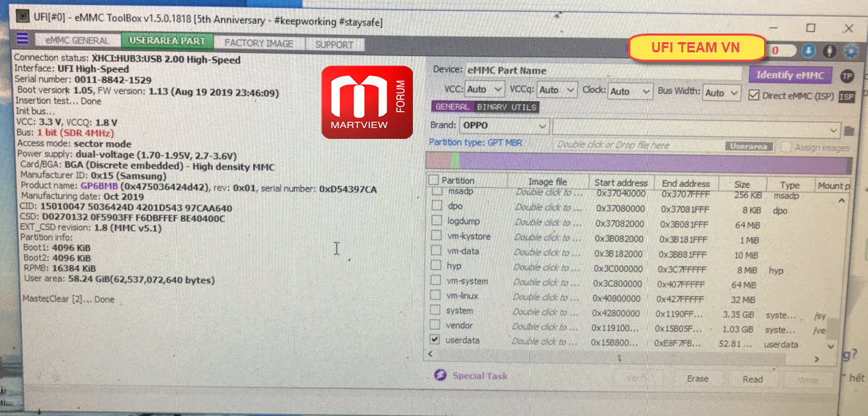
Task: Check the logdump partition checkbox
Action: [438, 221]
